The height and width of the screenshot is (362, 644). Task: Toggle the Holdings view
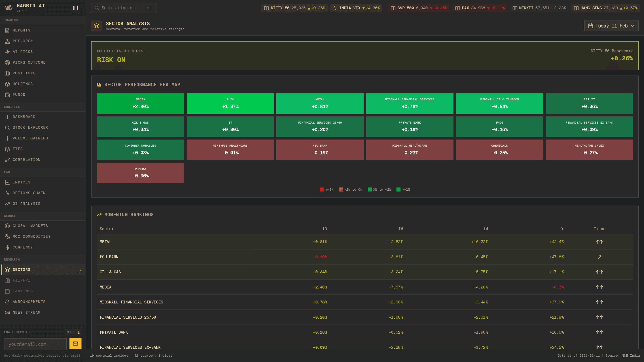coord(23,84)
